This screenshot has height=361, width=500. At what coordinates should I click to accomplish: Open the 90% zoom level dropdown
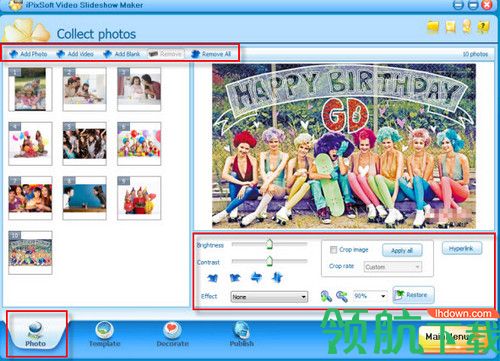[370, 296]
